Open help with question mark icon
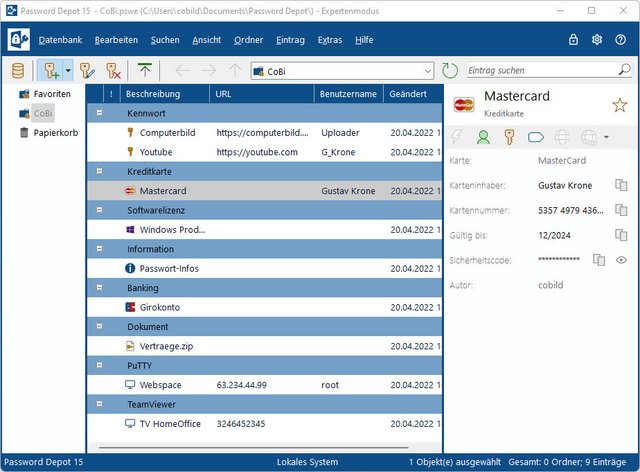 pyautogui.click(x=620, y=40)
